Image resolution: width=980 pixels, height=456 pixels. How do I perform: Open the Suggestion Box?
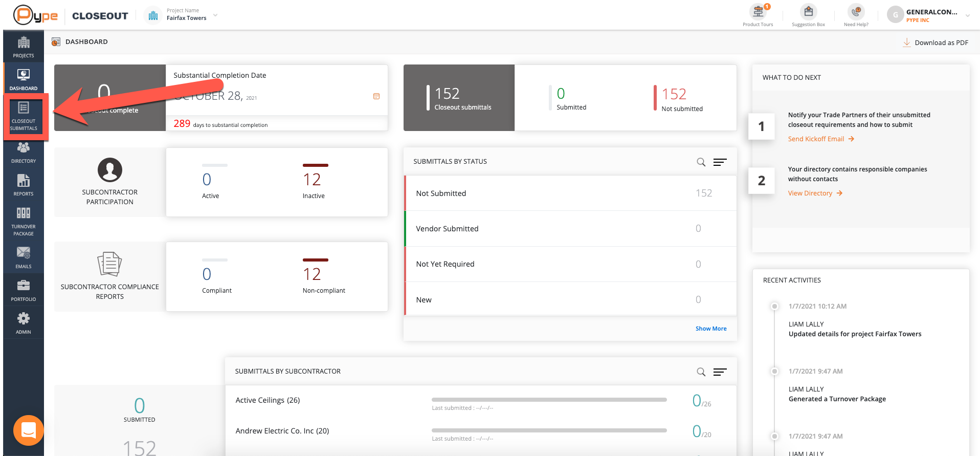[809, 15]
